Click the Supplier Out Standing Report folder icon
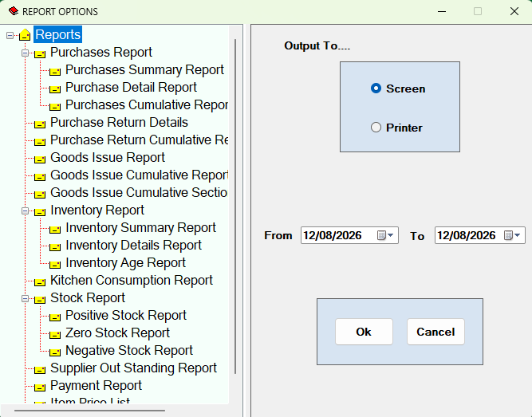Viewport: 532px width, 417px height. point(40,369)
